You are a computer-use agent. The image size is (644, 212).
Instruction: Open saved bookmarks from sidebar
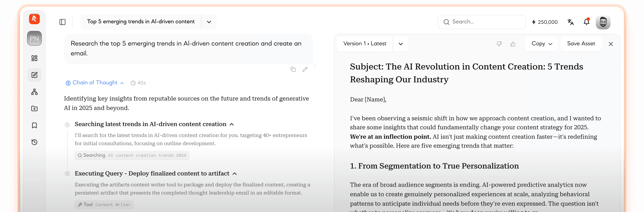pos(34,125)
